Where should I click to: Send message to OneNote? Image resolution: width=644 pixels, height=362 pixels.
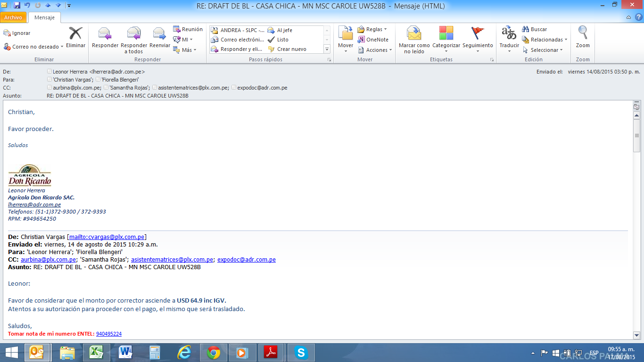[373, 40]
